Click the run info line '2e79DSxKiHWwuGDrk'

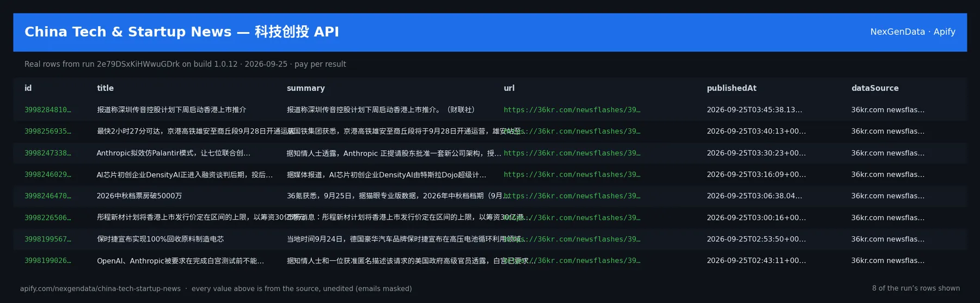click(185, 64)
